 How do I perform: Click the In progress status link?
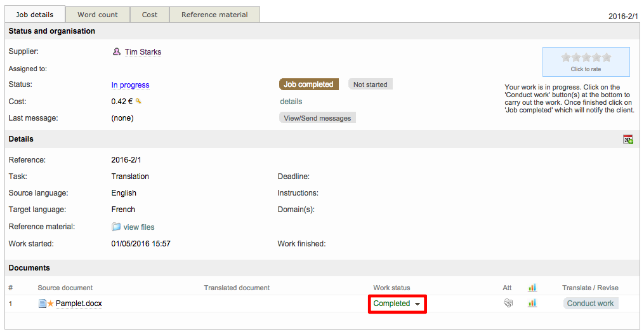pyautogui.click(x=130, y=85)
